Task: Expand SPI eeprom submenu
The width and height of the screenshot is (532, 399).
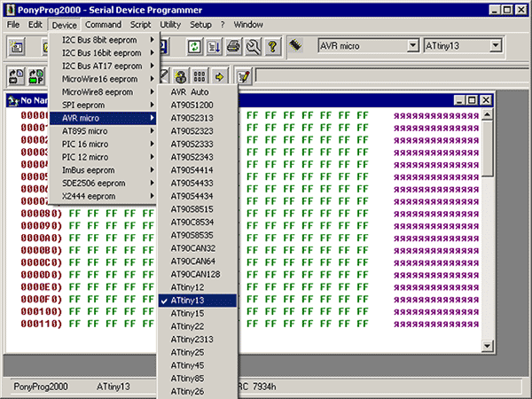Action: coord(103,106)
